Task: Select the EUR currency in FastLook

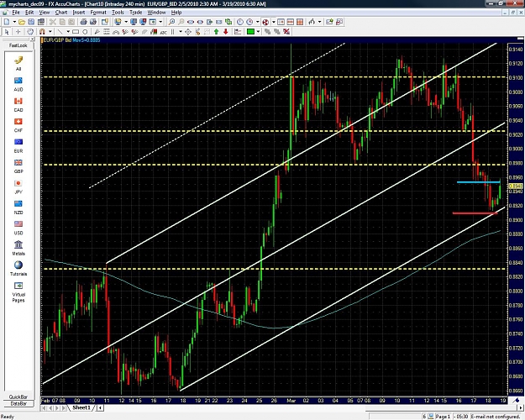Action: pyautogui.click(x=18, y=145)
